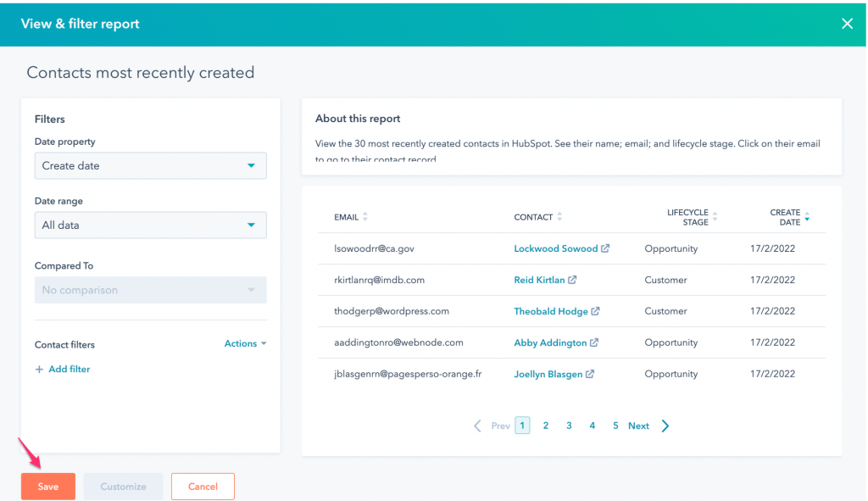Open external link icon beside Reid Kirtlan
The height and width of the screenshot is (501, 868).
tap(572, 280)
